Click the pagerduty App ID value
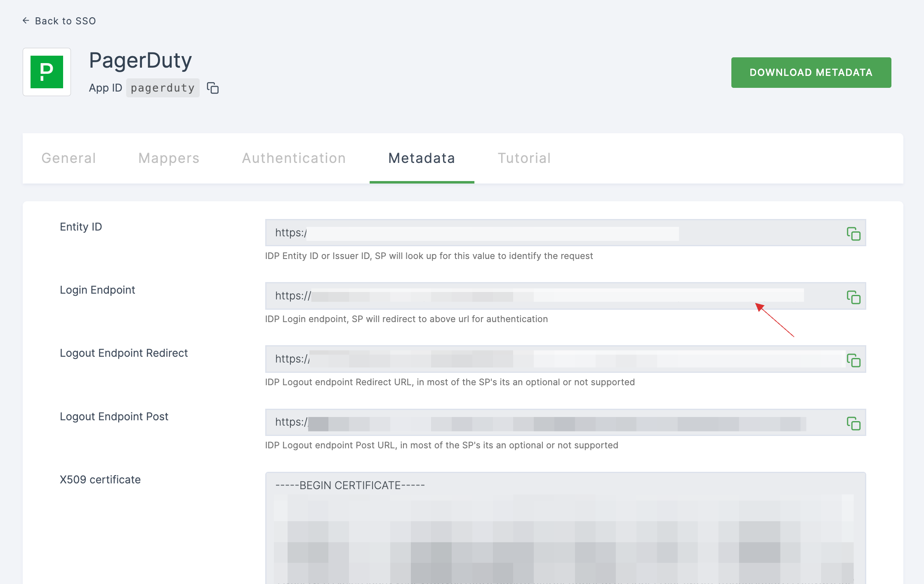 coord(163,88)
